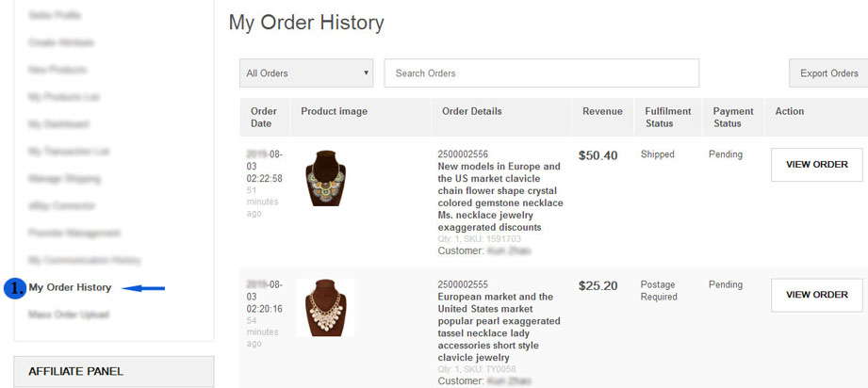868x388 pixels.
Task: Open the pearl tassel necklace order title
Action: (500, 327)
